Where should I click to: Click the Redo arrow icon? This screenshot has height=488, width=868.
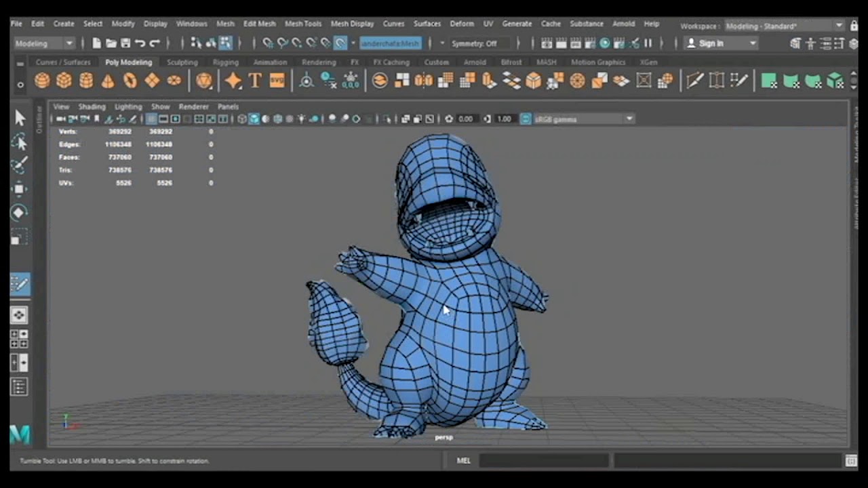point(155,43)
